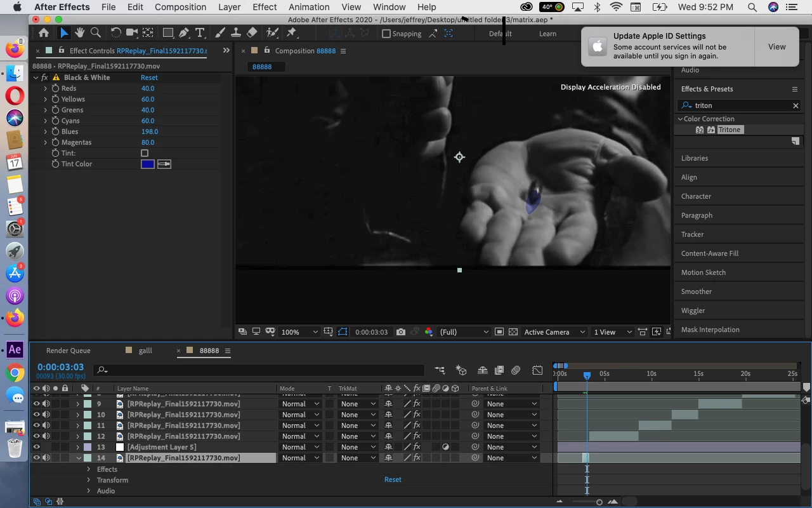Screen dimensions: 812x508
Task: Select the Clone Stamp tool
Action: click(235, 33)
